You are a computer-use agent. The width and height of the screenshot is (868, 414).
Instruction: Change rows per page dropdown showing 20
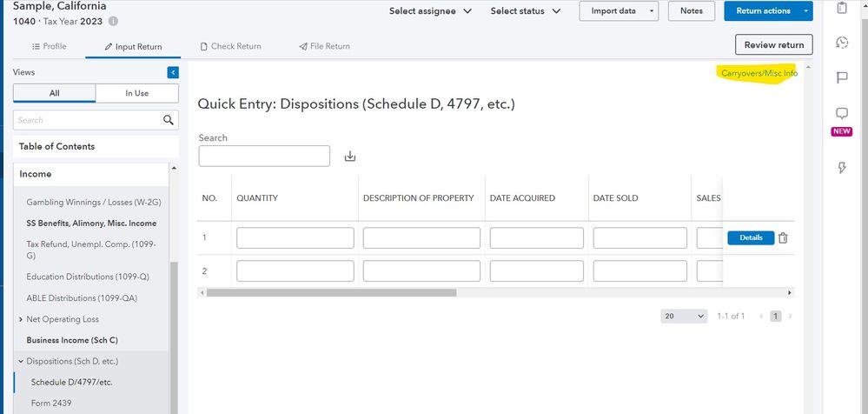coord(683,317)
